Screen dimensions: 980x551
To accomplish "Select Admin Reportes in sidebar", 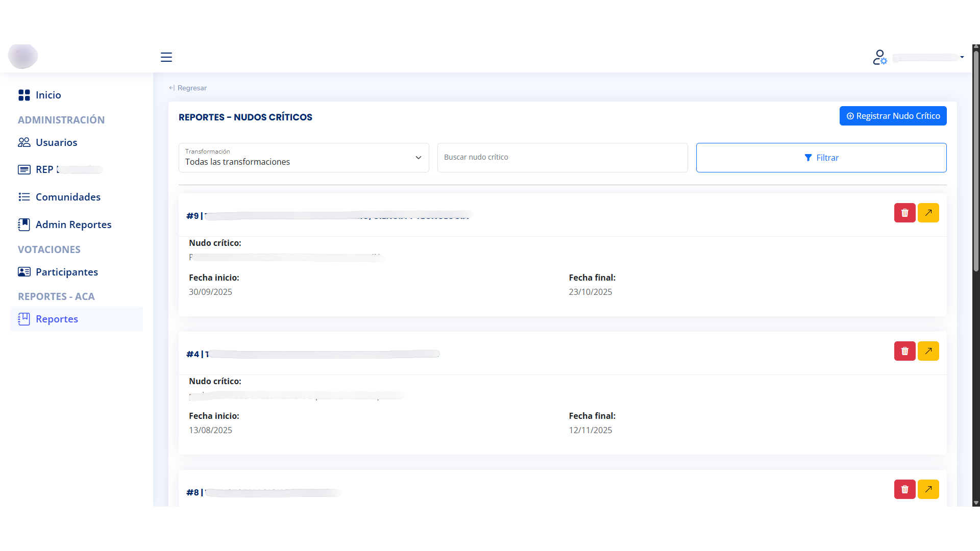I will pyautogui.click(x=73, y=224).
